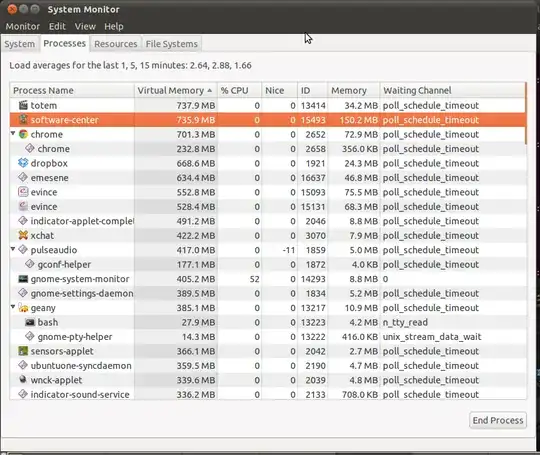Sort by Memory column header
Viewport: 540px width, 455px height.
pyautogui.click(x=354, y=90)
